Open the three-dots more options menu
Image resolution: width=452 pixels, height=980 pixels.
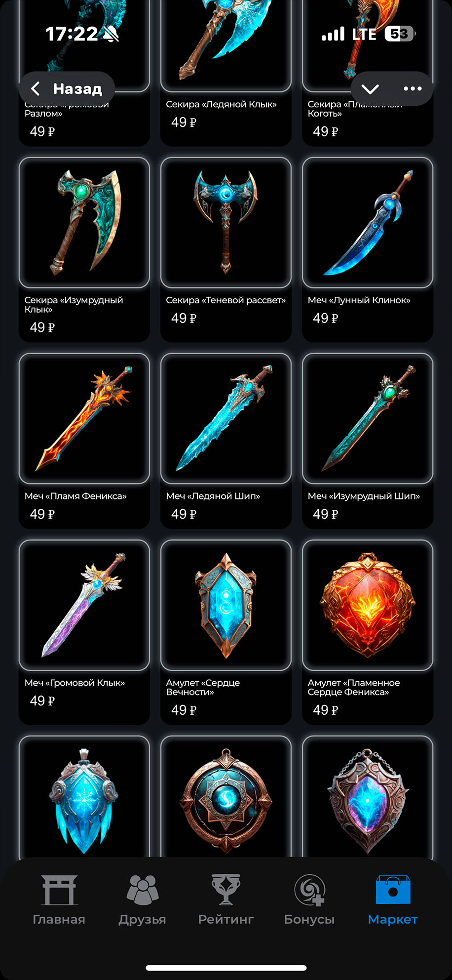tap(413, 89)
